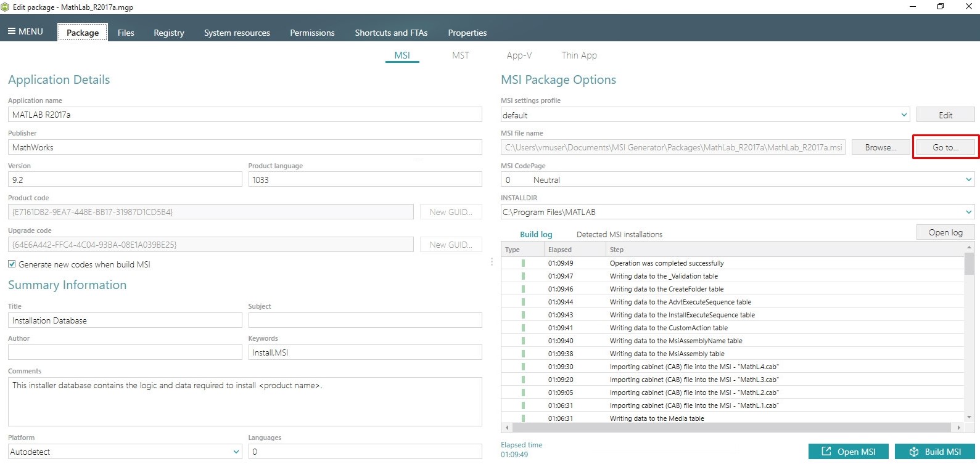Open the Detected MSI installations tab
The image size is (980, 464).
(619, 234)
